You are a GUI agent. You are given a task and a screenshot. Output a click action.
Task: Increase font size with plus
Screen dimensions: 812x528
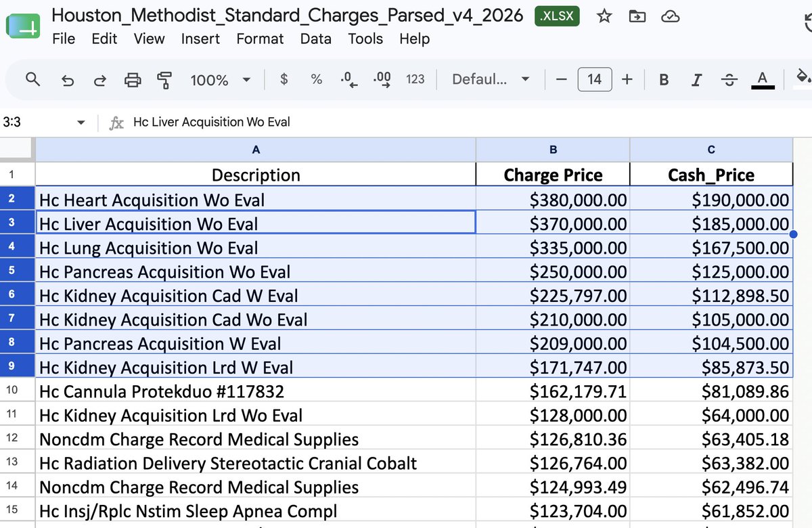point(627,79)
